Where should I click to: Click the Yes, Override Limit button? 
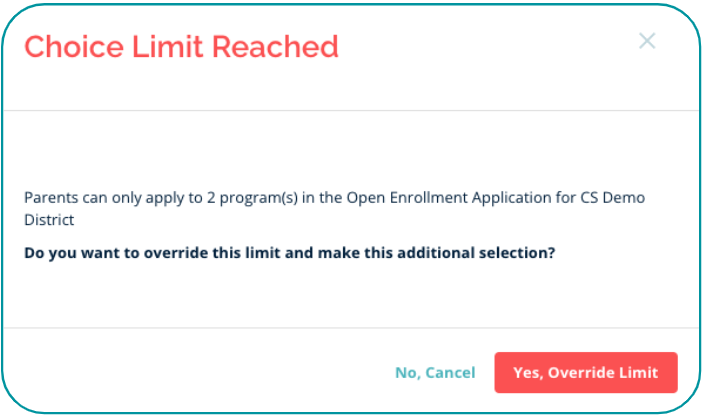585,372
